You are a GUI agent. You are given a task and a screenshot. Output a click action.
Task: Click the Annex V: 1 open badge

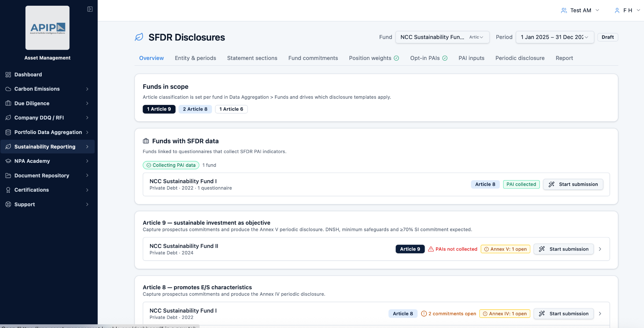click(x=505, y=249)
